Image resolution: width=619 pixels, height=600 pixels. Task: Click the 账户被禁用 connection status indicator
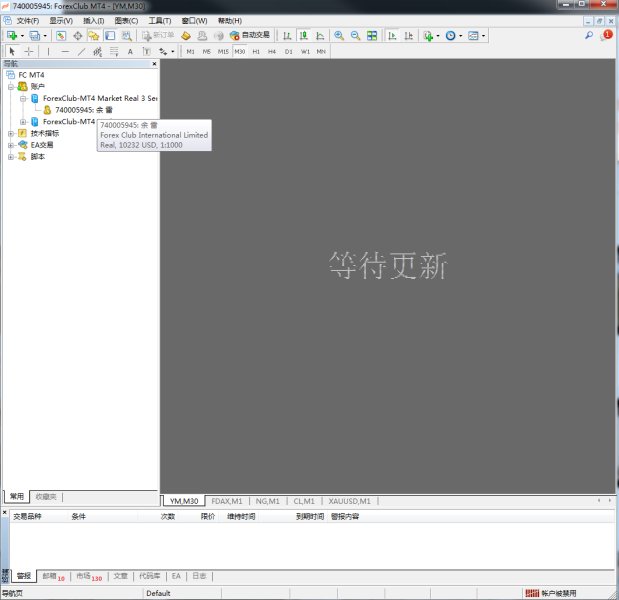click(x=551, y=593)
